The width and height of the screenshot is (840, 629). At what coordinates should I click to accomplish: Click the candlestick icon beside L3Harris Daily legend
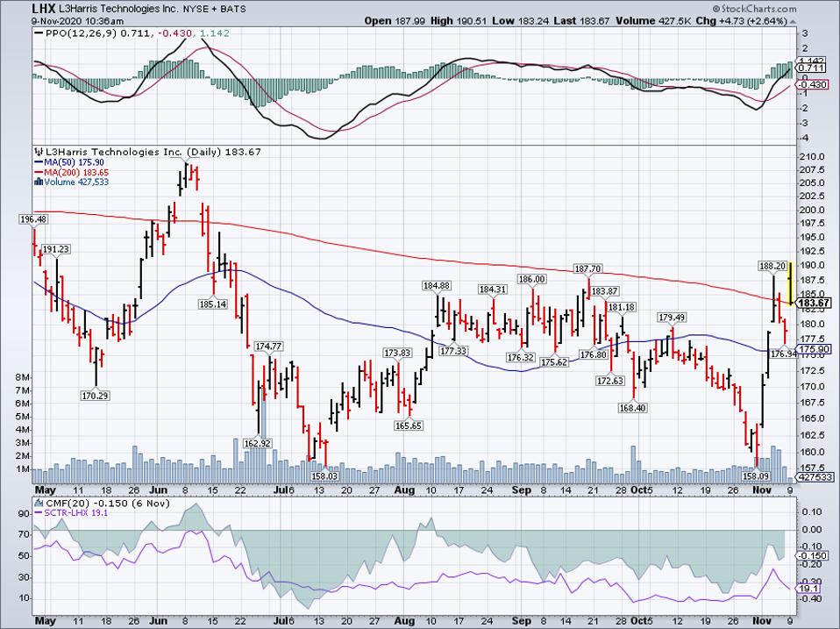[x=38, y=151]
